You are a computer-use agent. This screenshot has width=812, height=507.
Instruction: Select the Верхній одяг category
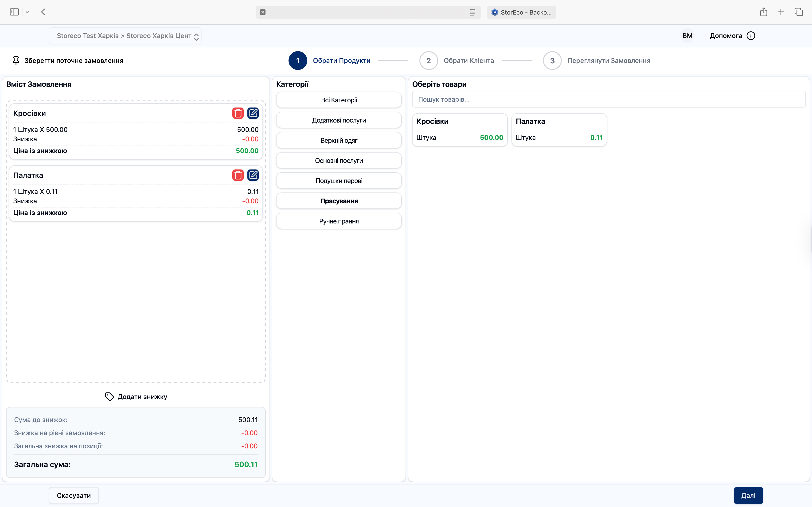(x=339, y=141)
